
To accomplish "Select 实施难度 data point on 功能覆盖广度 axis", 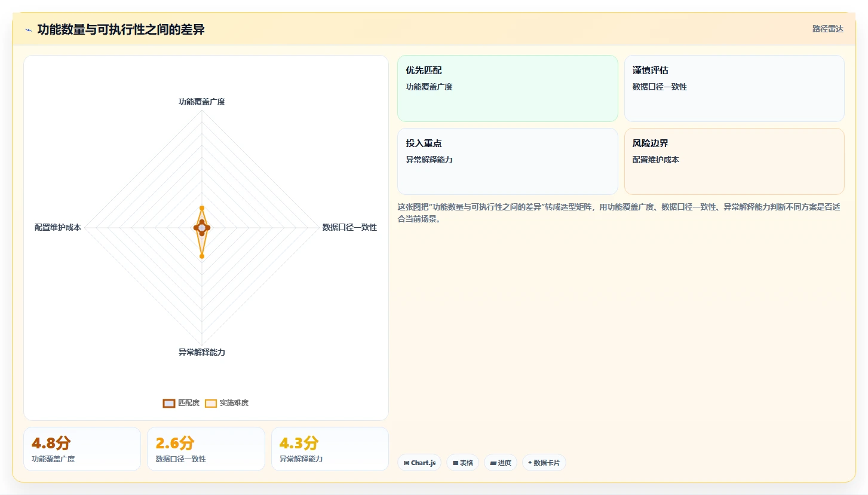I will click(202, 208).
